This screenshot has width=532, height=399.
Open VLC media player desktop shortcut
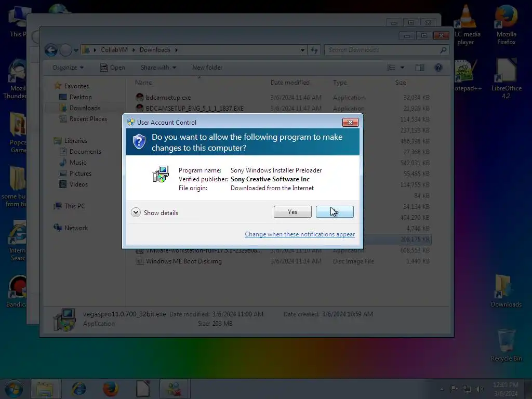466,24
